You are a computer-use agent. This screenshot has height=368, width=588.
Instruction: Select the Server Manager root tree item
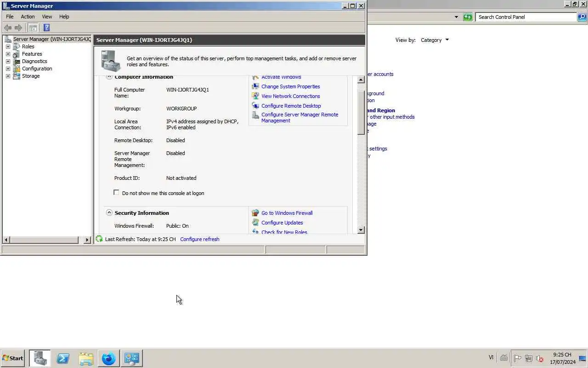52,39
